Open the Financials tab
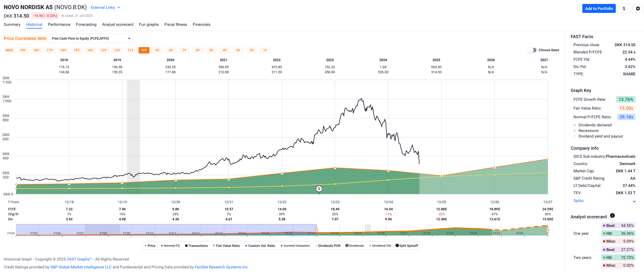644x274 pixels. 202,24
